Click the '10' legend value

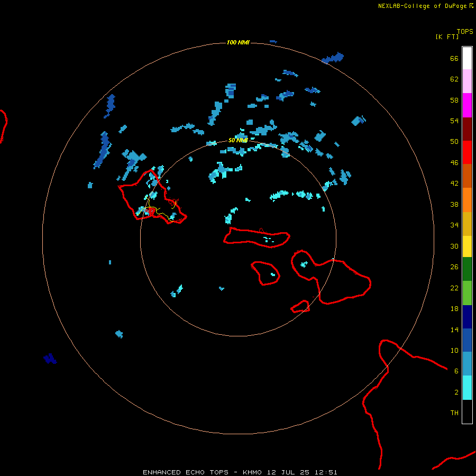pos(454,350)
